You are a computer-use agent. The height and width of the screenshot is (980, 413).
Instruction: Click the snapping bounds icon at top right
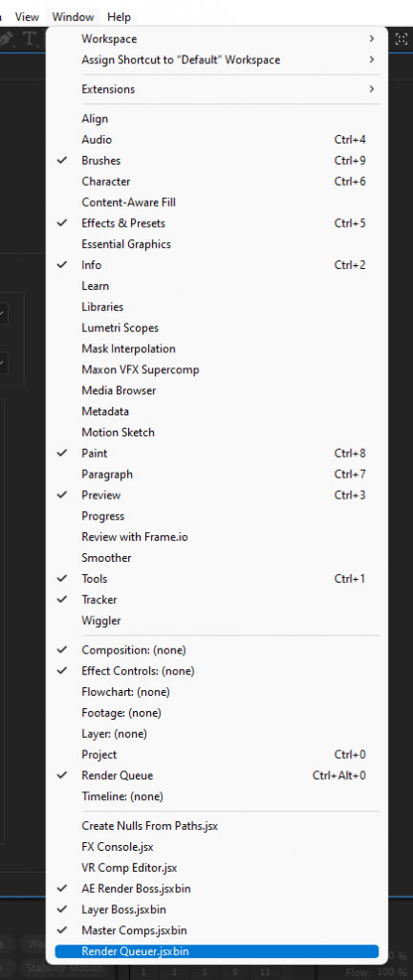pos(402,38)
